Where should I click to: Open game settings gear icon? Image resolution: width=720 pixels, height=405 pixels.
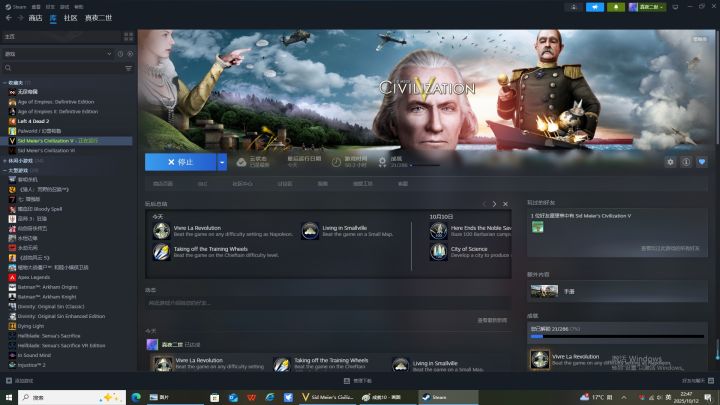[670, 162]
